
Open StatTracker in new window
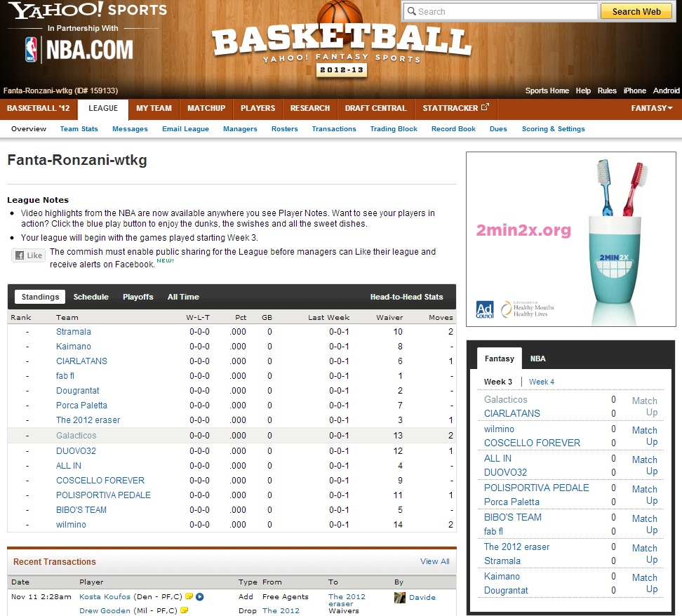(x=456, y=108)
